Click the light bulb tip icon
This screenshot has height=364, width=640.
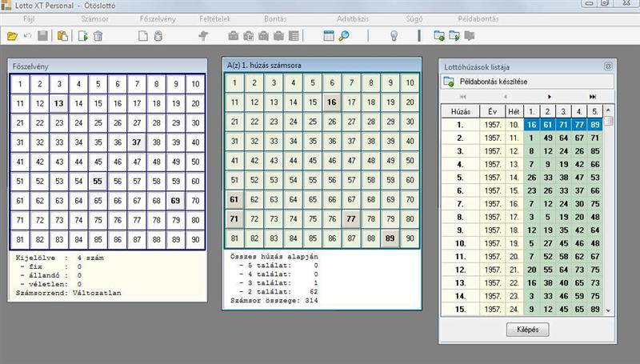(394, 36)
